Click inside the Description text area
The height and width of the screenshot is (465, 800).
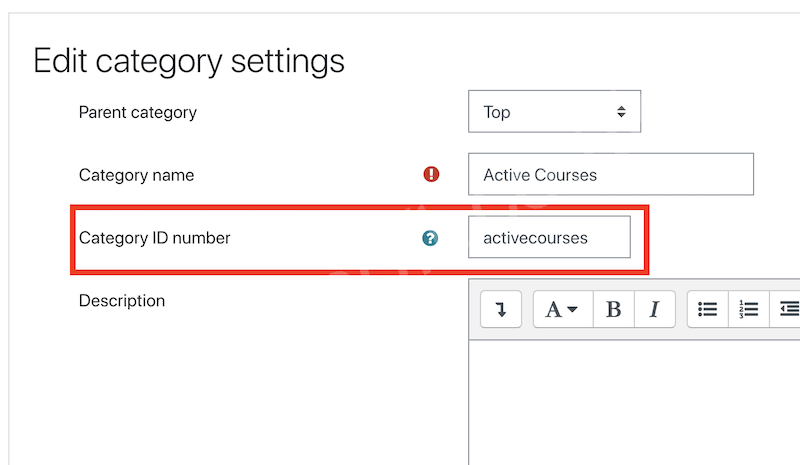(x=634, y=402)
